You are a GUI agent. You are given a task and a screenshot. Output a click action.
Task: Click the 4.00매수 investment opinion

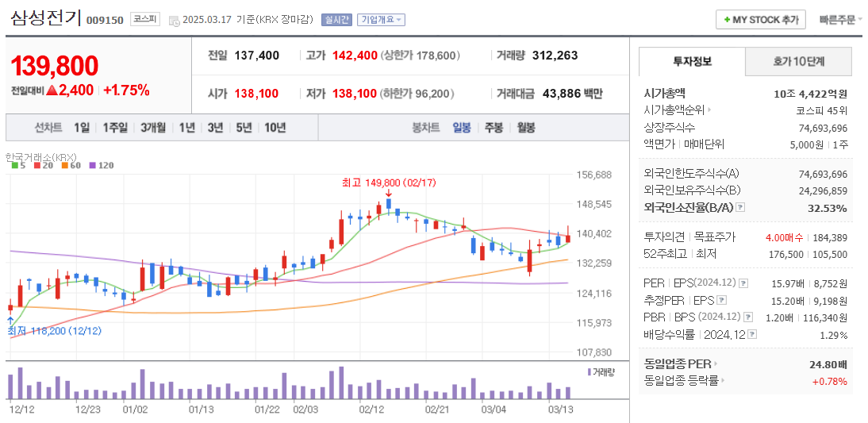pos(785,237)
